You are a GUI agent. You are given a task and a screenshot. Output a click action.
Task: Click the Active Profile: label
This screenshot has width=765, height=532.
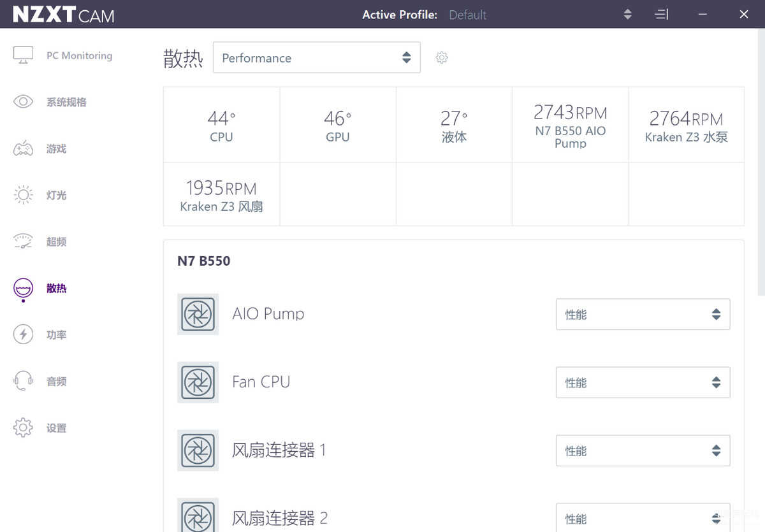pyautogui.click(x=400, y=15)
